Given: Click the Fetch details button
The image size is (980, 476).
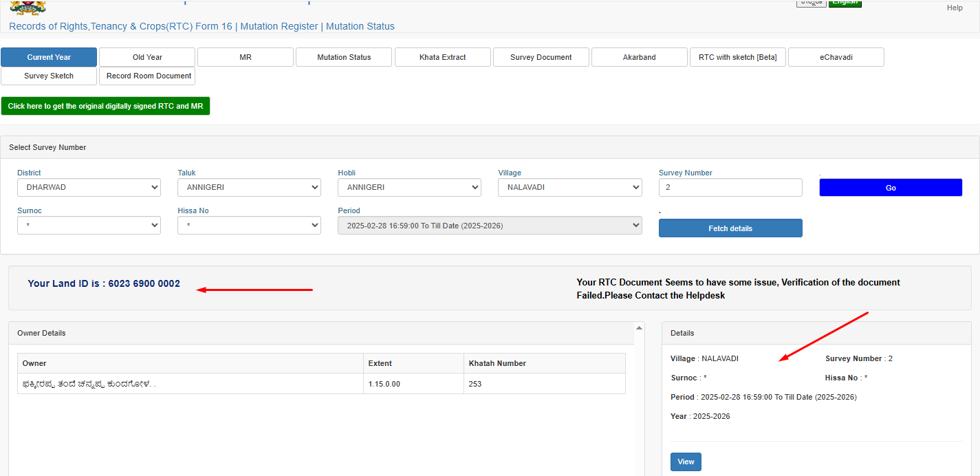Looking at the screenshot, I should (x=730, y=228).
